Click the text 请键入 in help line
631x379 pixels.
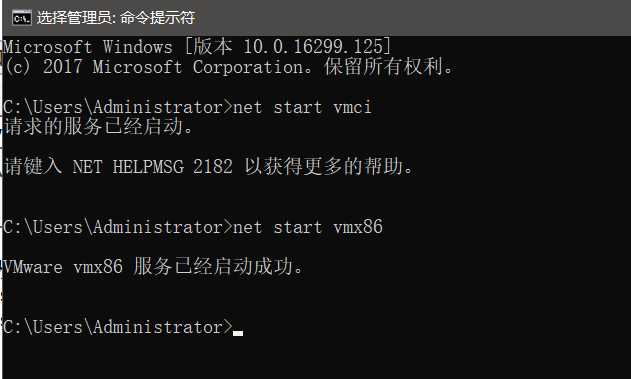click(x=33, y=166)
